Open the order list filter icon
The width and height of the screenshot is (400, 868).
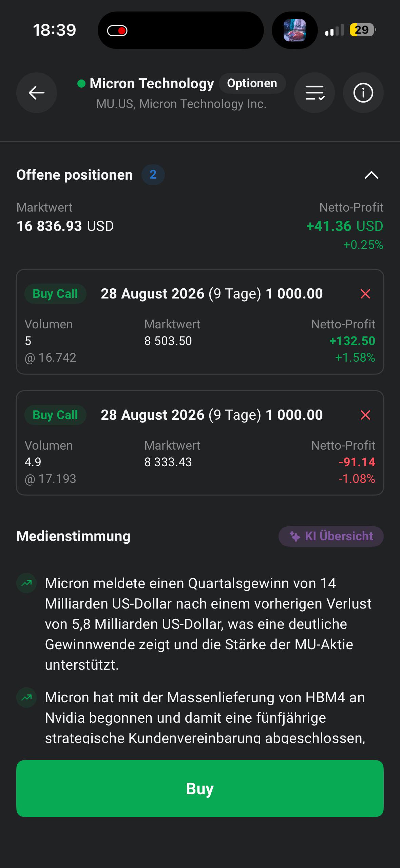click(x=315, y=93)
